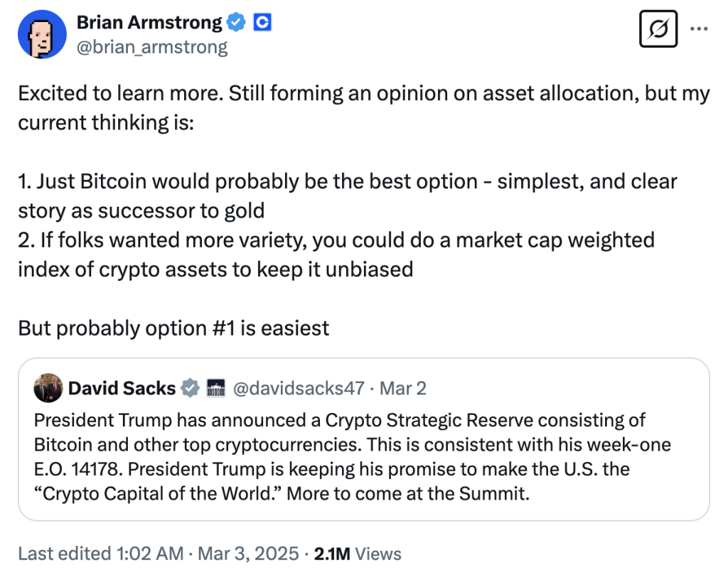Open the Brian Armstrong display name
The image size is (728, 585).
click(x=149, y=22)
